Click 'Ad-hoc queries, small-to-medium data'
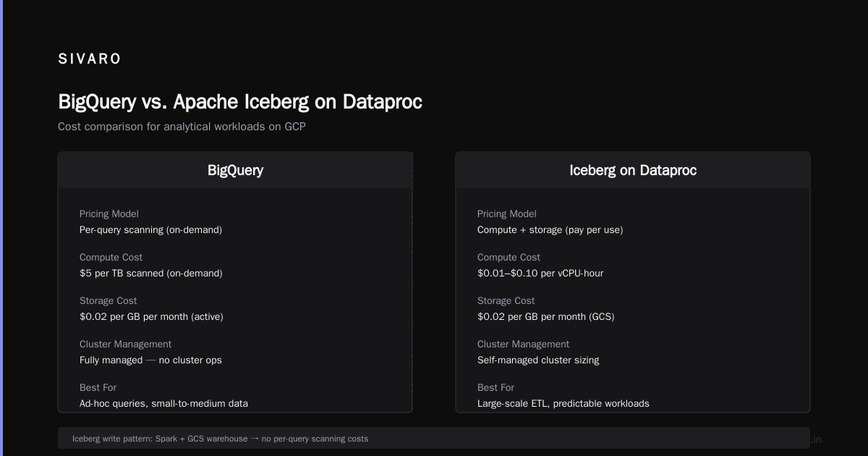 163,404
